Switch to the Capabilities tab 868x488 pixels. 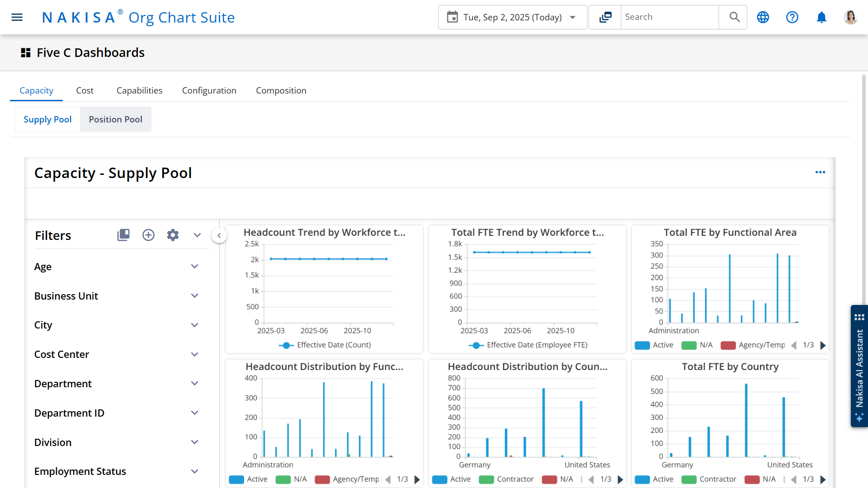tap(139, 90)
